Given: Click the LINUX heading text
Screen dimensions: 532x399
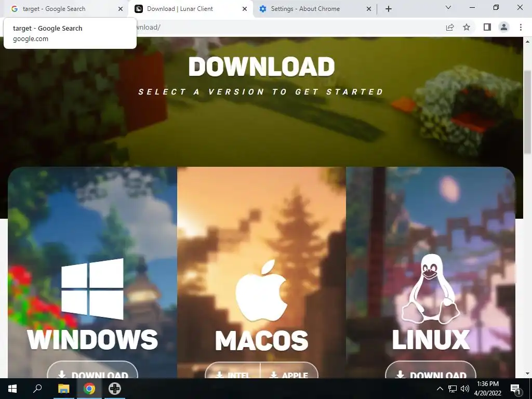Looking at the screenshot, I should click(x=431, y=340).
